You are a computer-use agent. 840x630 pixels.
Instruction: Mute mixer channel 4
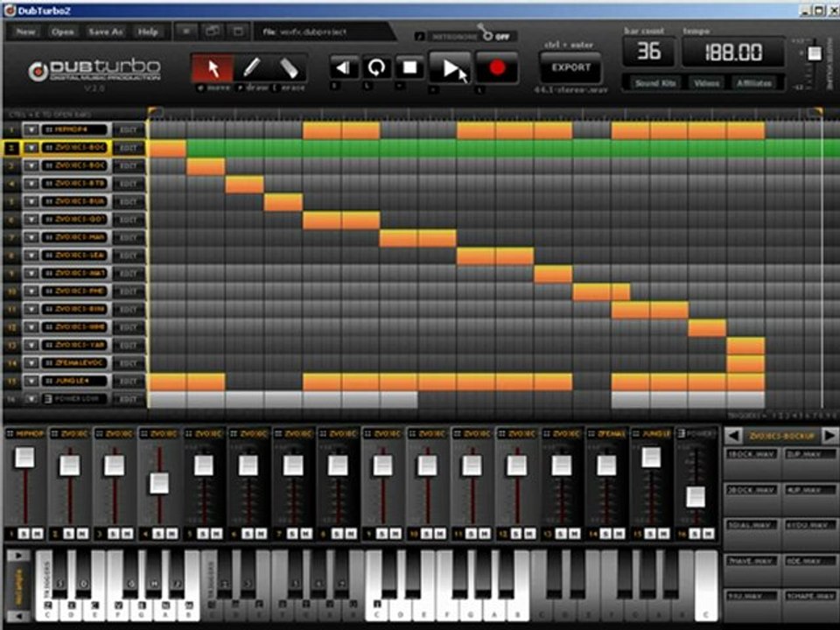pyautogui.click(x=171, y=534)
